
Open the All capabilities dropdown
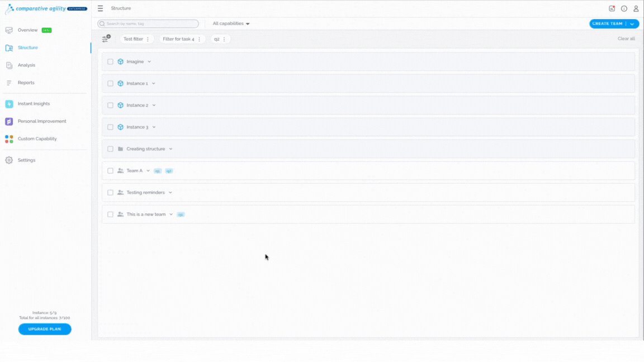click(x=231, y=23)
